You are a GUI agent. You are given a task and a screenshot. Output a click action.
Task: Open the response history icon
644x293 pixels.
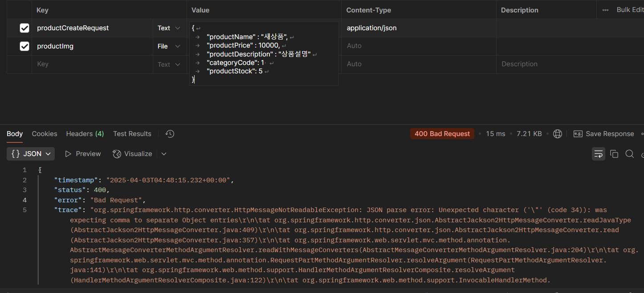tap(170, 134)
